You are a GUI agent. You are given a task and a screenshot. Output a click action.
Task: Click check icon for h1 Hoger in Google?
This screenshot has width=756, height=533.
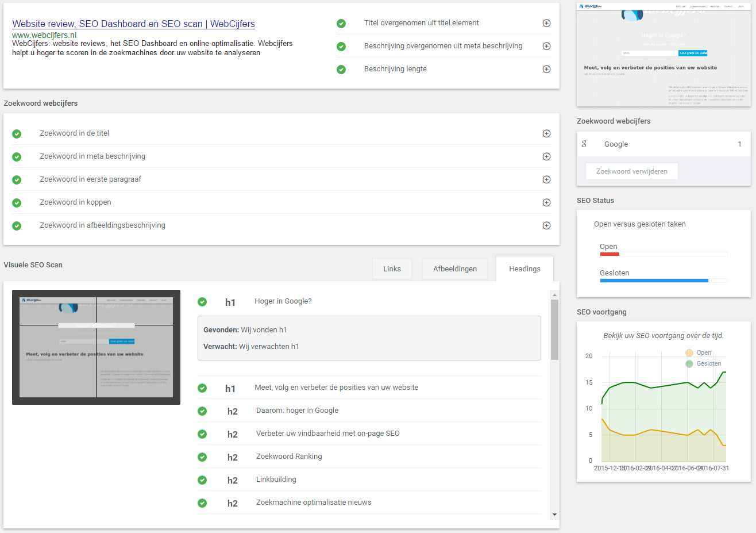[x=202, y=302]
